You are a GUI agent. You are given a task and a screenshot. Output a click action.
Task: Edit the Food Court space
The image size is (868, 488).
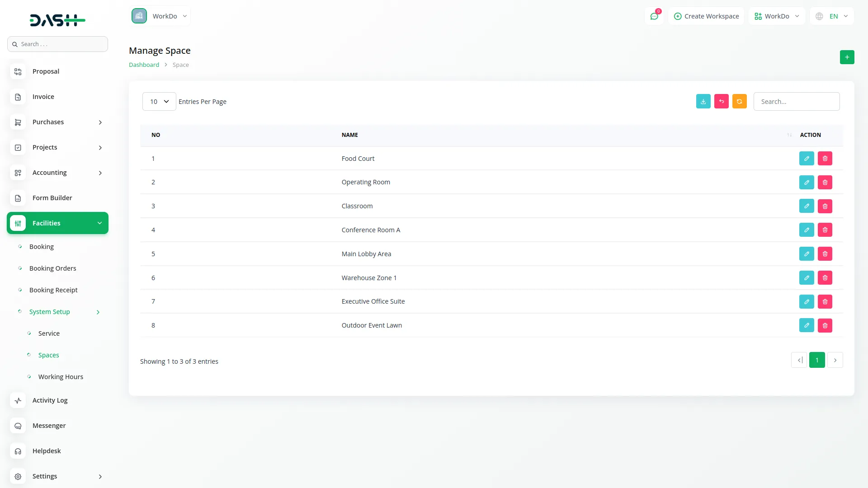(806, 159)
